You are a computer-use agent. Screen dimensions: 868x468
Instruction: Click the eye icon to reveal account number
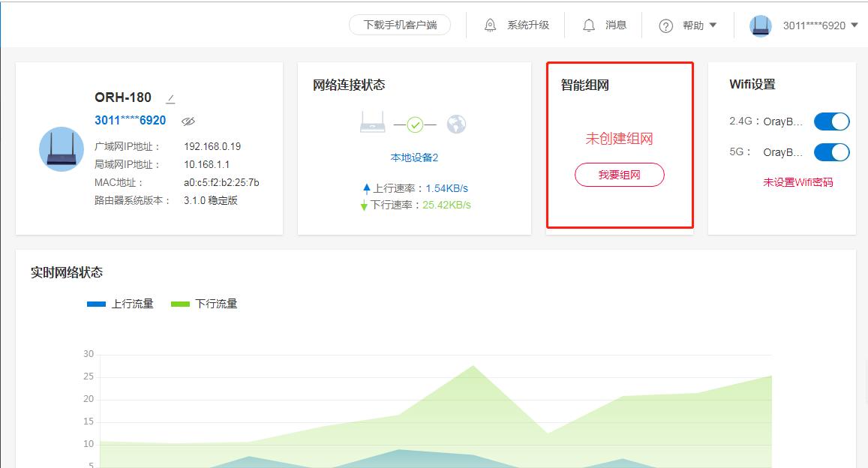[x=188, y=120]
